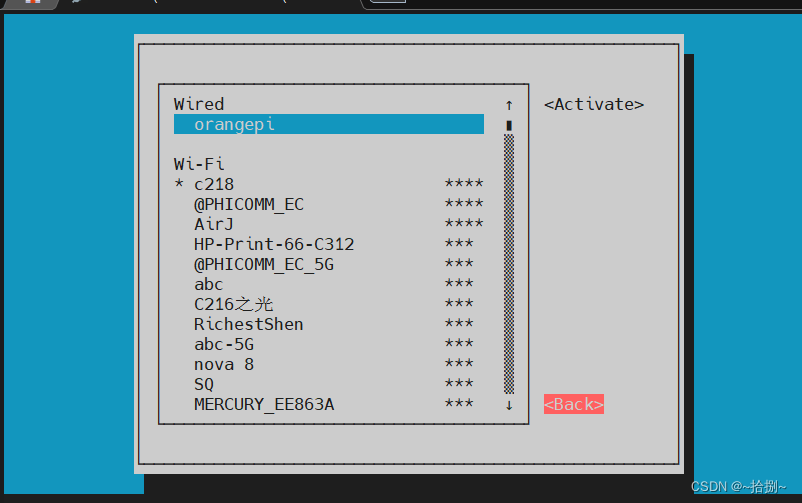Choose the c218 Wi-Fi network
The image size is (802, 503).
(329, 184)
